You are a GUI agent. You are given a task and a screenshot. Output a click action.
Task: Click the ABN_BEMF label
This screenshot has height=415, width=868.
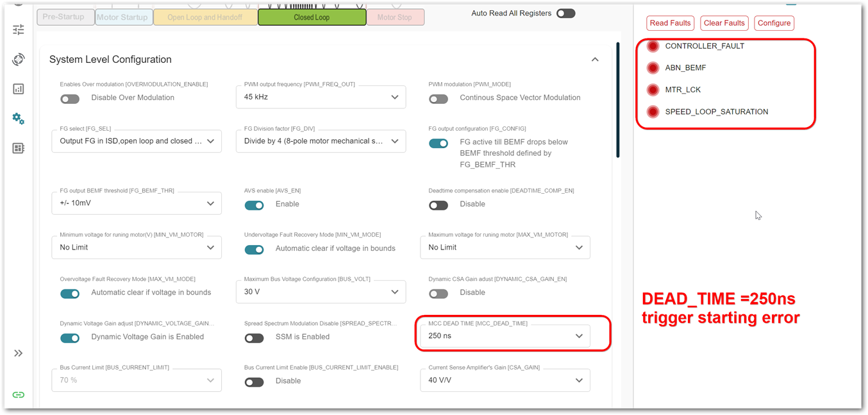685,68
